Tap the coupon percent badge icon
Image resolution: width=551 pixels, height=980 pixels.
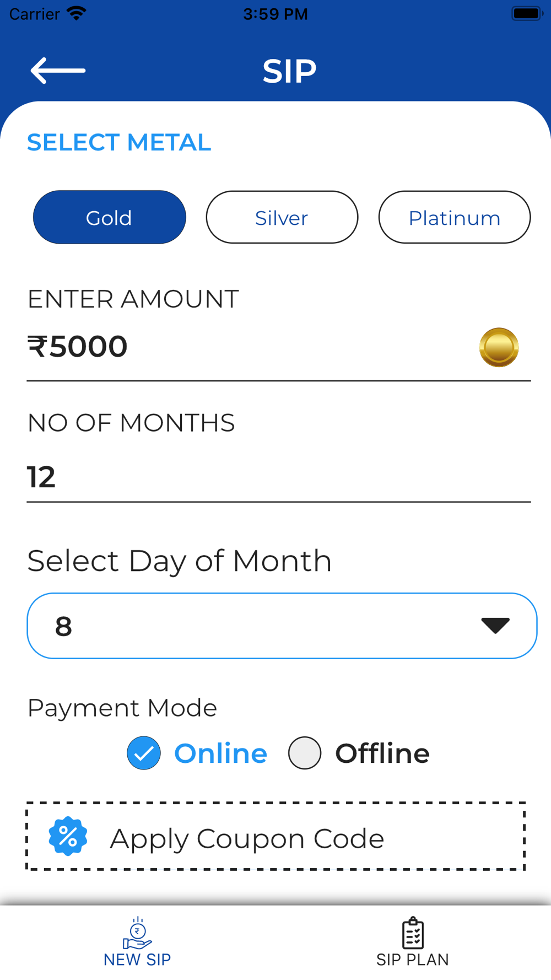[x=68, y=836]
